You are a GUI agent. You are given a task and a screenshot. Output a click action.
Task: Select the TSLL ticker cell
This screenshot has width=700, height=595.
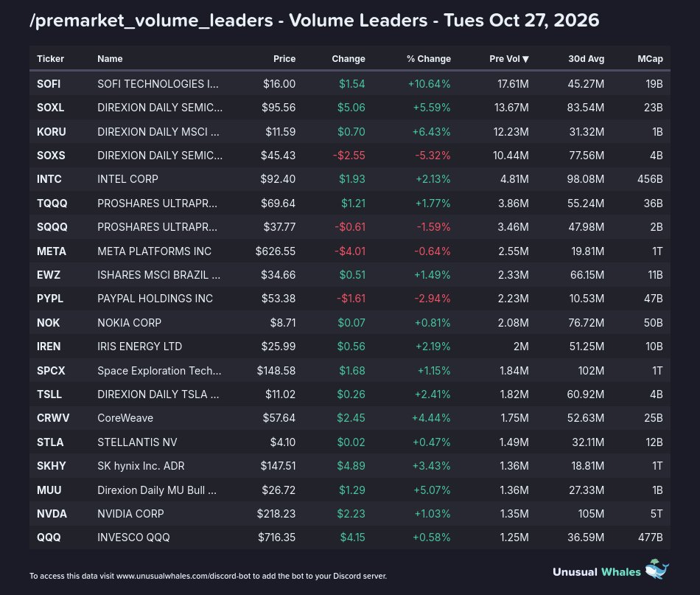[x=49, y=394]
